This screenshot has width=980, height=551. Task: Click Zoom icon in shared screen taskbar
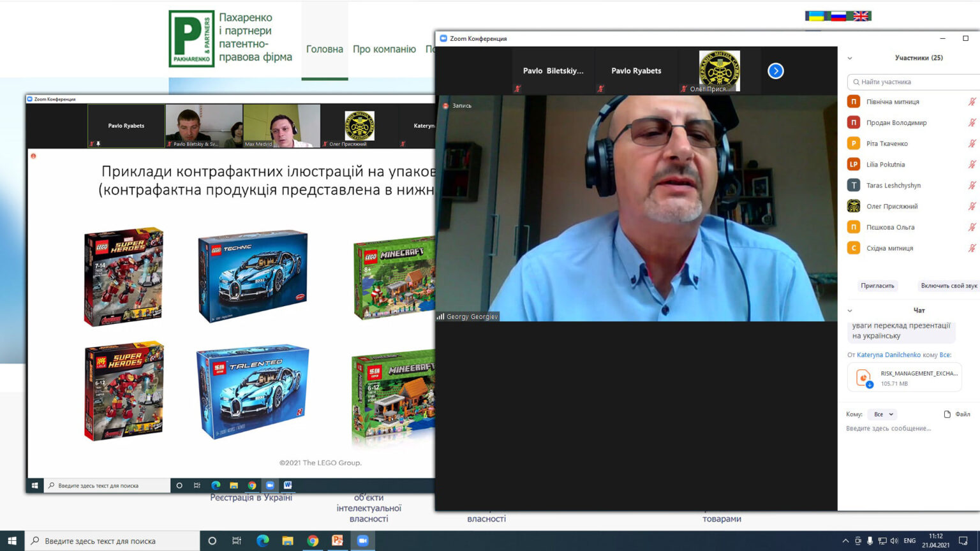click(270, 485)
